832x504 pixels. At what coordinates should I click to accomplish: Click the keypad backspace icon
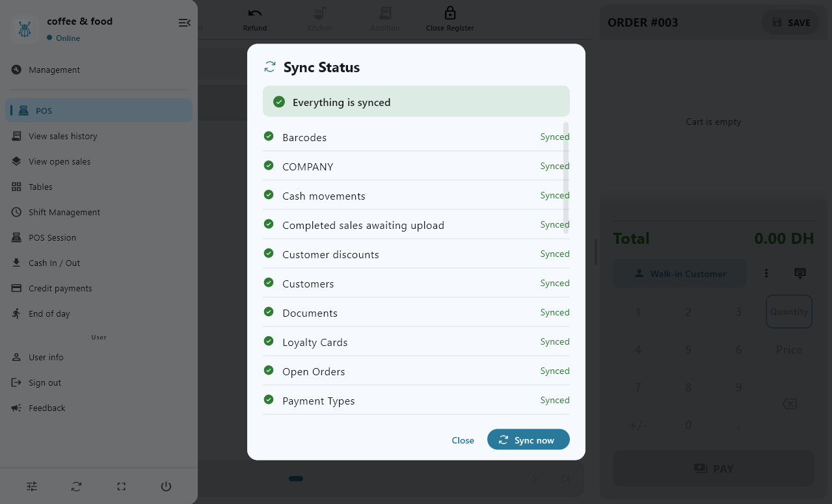(x=789, y=404)
